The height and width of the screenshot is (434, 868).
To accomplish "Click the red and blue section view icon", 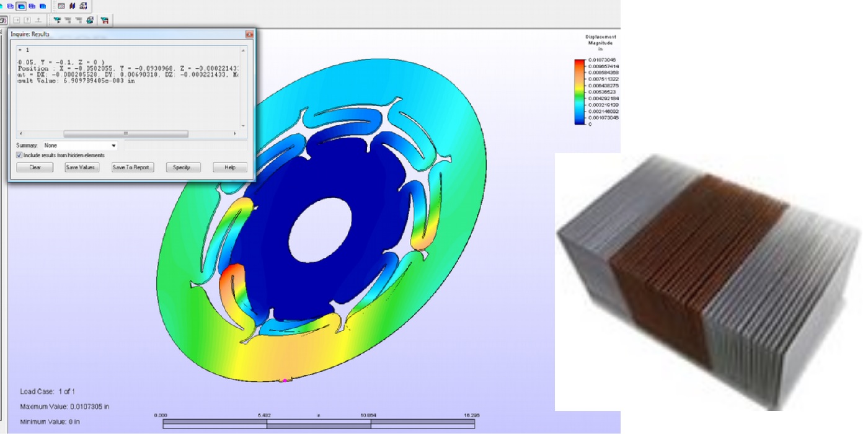I will [73, 6].
